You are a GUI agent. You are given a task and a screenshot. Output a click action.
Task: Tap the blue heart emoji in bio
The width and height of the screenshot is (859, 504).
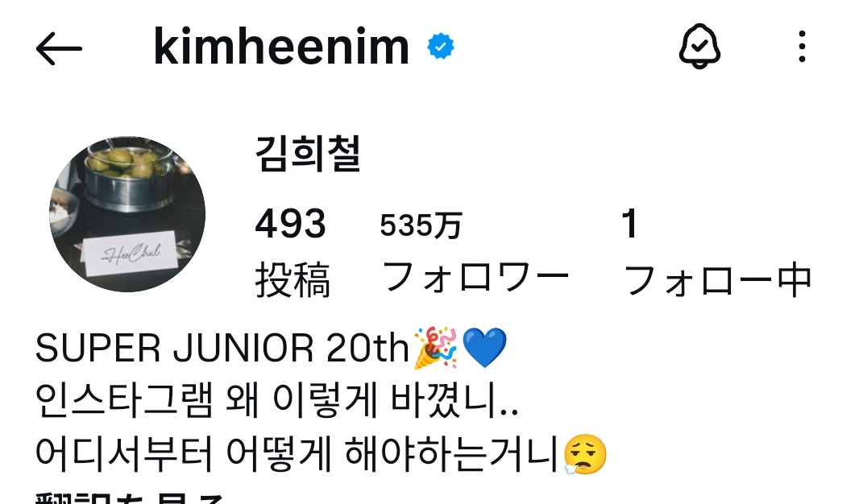(484, 348)
